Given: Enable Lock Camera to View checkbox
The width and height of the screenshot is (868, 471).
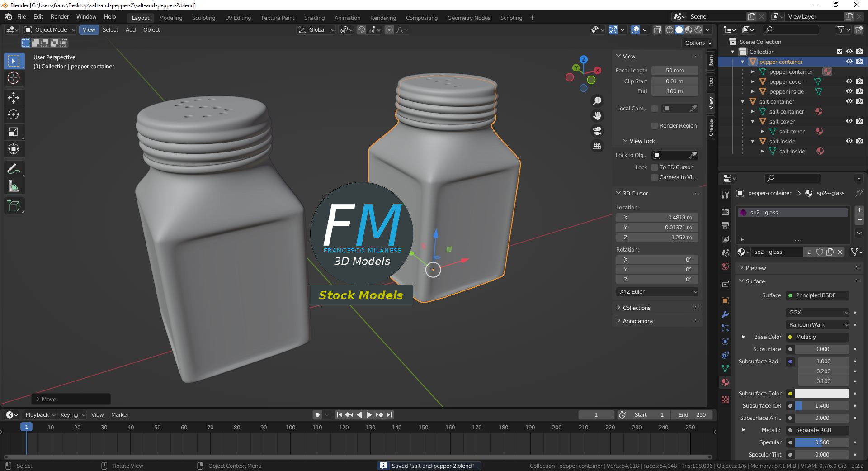Looking at the screenshot, I should point(654,177).
